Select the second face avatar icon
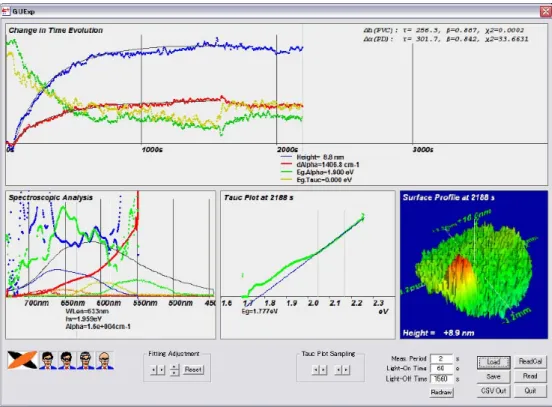 point(67,360)
